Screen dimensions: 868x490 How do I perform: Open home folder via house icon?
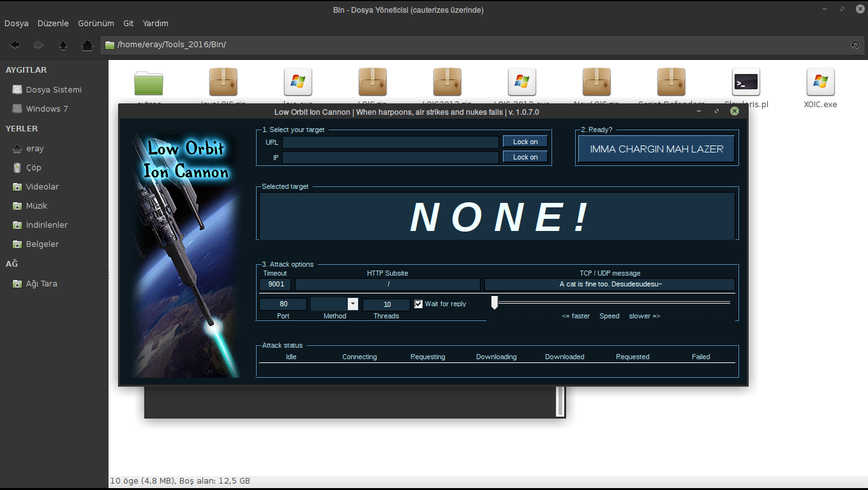[87, 45]
